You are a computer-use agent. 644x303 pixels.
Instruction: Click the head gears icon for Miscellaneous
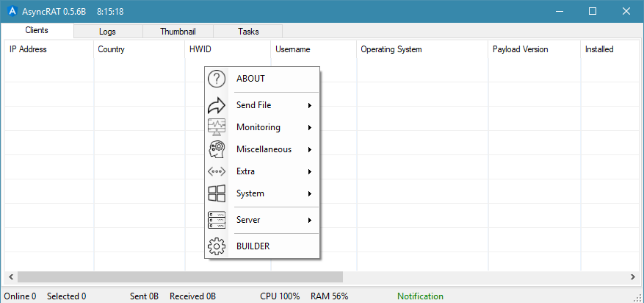217,149
